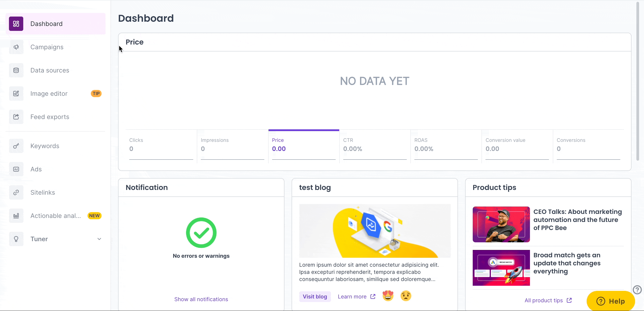Click the page vertical scrollbar
Screen dimensions: 644x311
[x=638, y=80]
